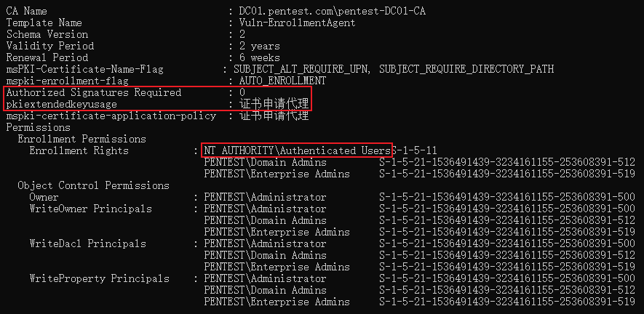
Task: Click the AUTO_ENROLLMENT flag value
Action: point(282,81)
